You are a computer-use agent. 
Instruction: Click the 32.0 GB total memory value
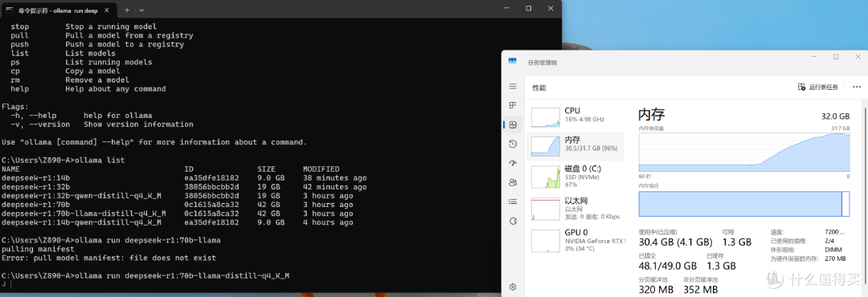[835, 116]
